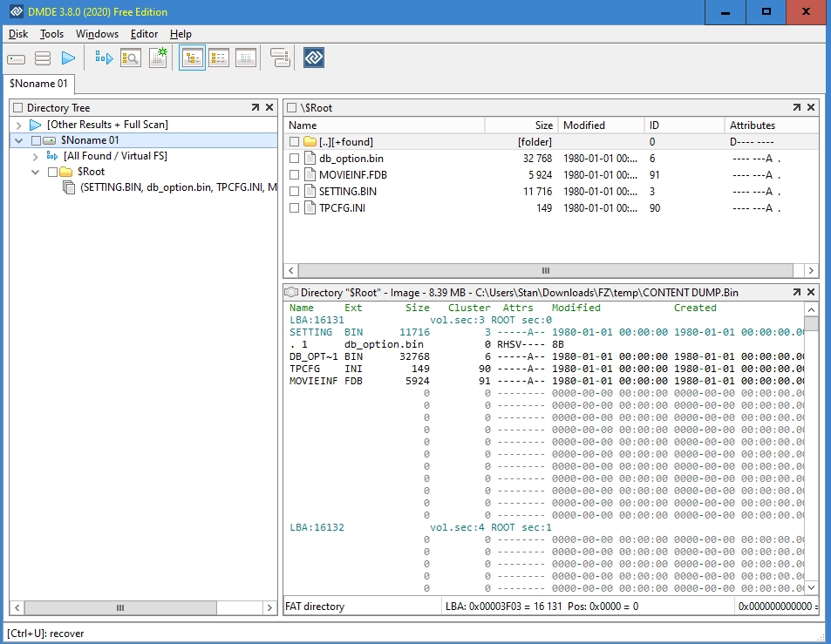The width and height of the screenshot is (831, 644).
Task: Switch to the list view toolbar icon
Action: tap(218, 58)
